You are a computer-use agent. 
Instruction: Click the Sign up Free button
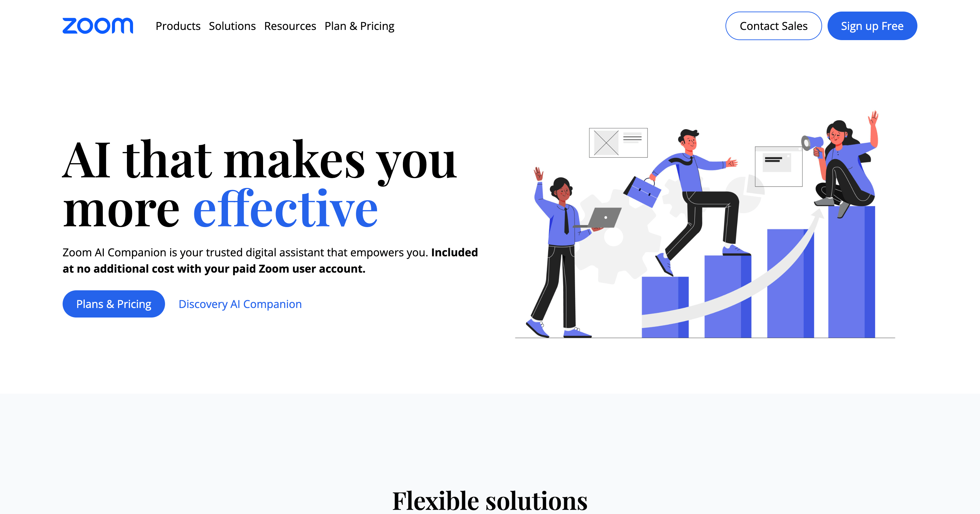(x=872, y=26)
